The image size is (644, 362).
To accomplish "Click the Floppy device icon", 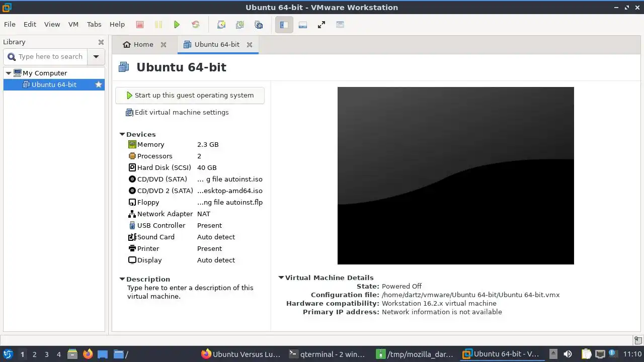I will click(x=132, y=202).
